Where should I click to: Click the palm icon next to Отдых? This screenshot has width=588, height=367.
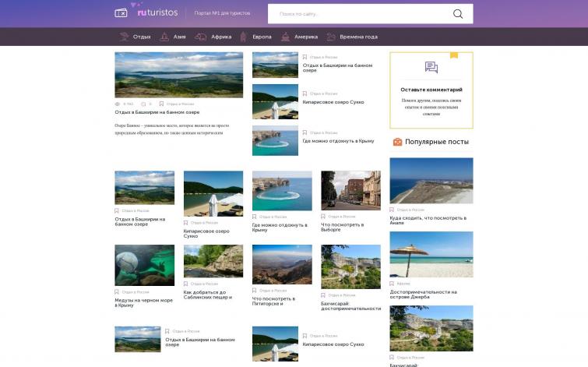pos(124,37)
